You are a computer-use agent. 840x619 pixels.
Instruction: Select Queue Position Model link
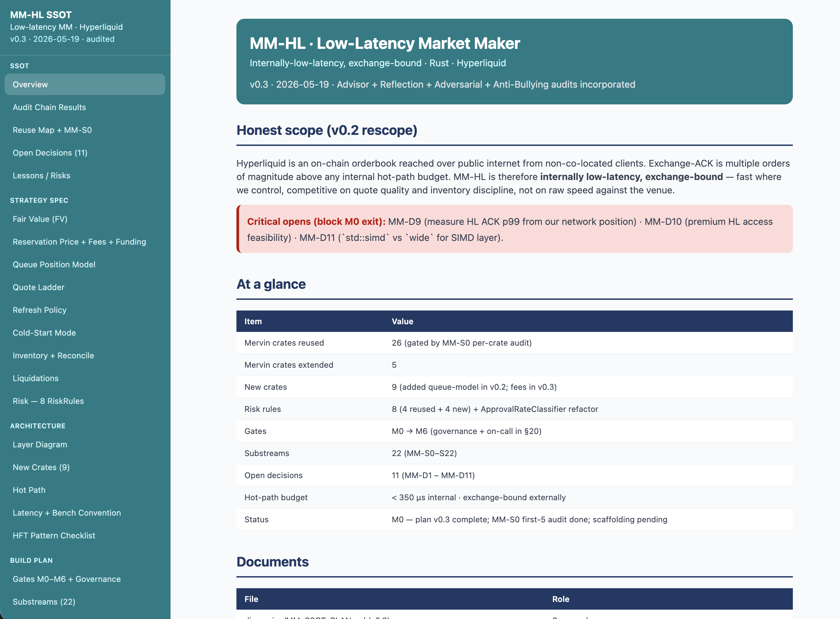[x=85, y=265]
